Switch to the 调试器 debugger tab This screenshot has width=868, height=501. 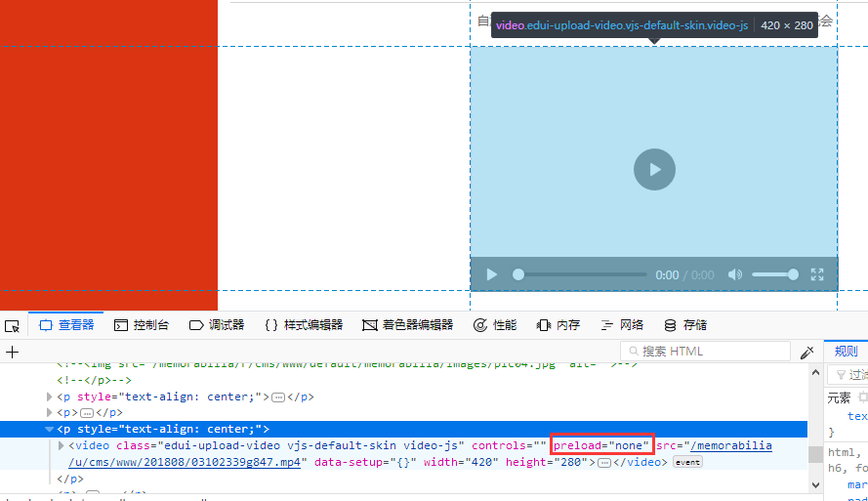[x=217, y=325]
